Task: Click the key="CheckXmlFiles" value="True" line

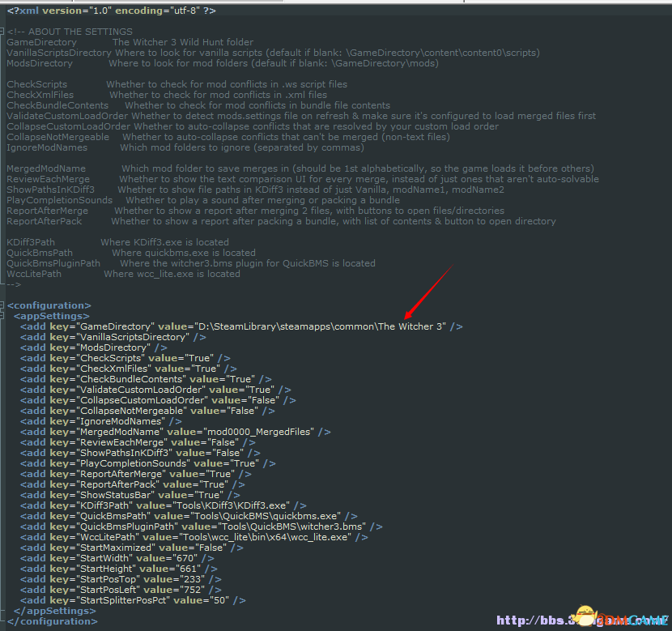Action: (x=129, y=369)
